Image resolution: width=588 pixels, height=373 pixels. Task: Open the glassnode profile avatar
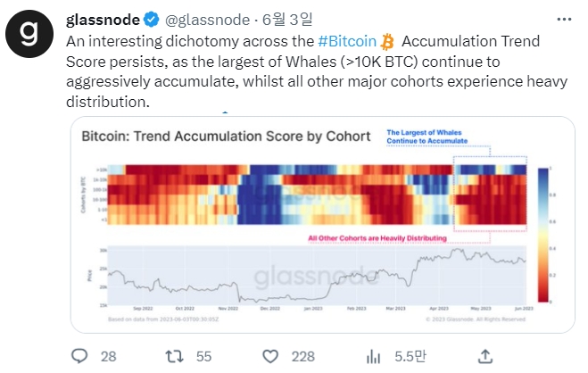pos(29,36)
